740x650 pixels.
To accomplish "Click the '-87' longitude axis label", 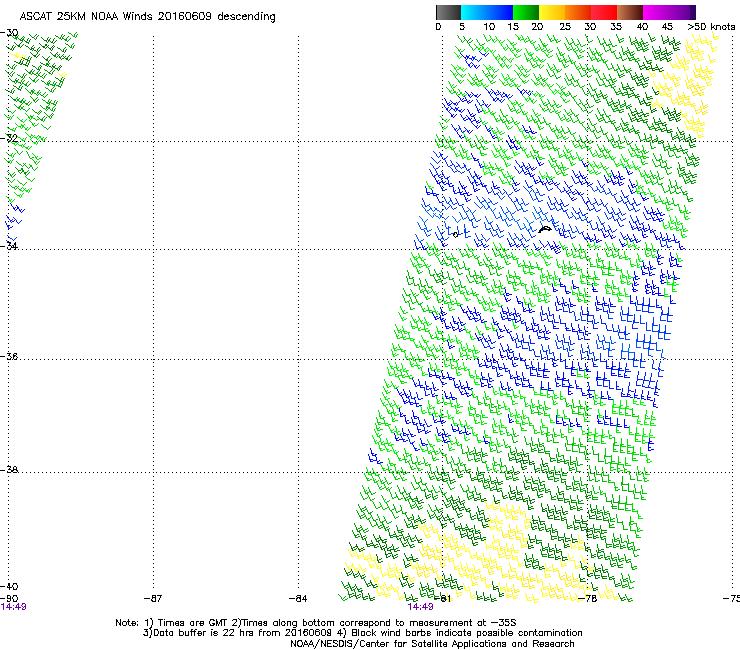I will pyautogui.click(x=152, y=598).
